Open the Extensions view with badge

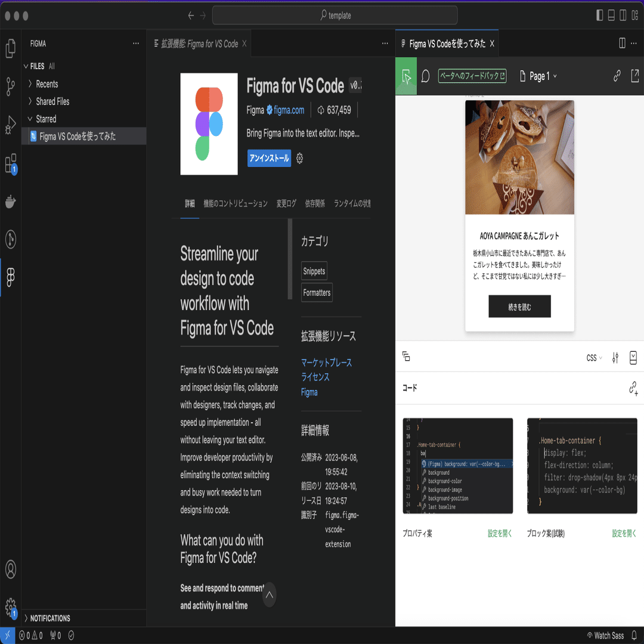point(11,164)
